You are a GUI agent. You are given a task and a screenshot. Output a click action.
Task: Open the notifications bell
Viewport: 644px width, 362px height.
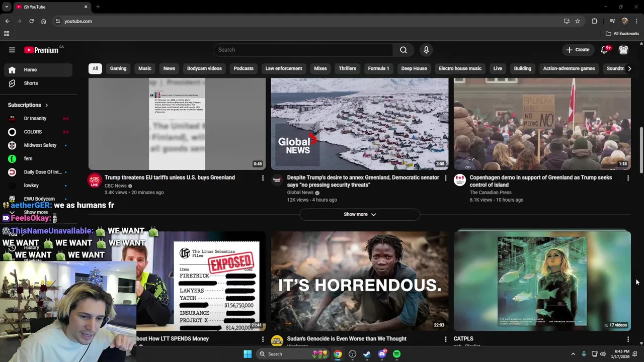(604, 50)
